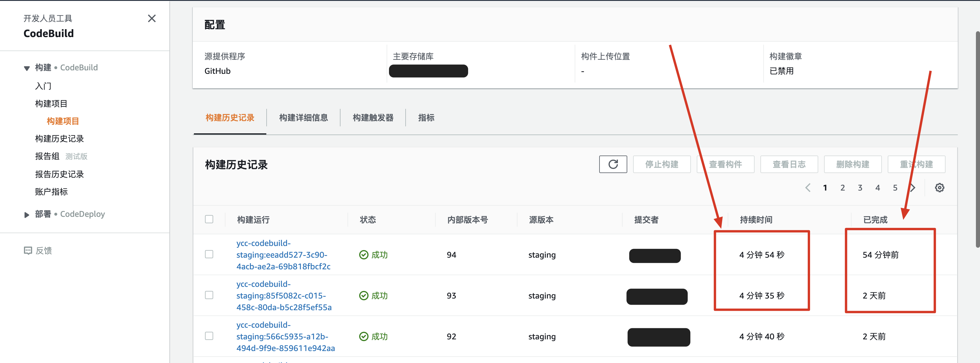Screen dimensions: 980x363
Task: Close the CodeBuild sidebar panel
Action: 152,19
